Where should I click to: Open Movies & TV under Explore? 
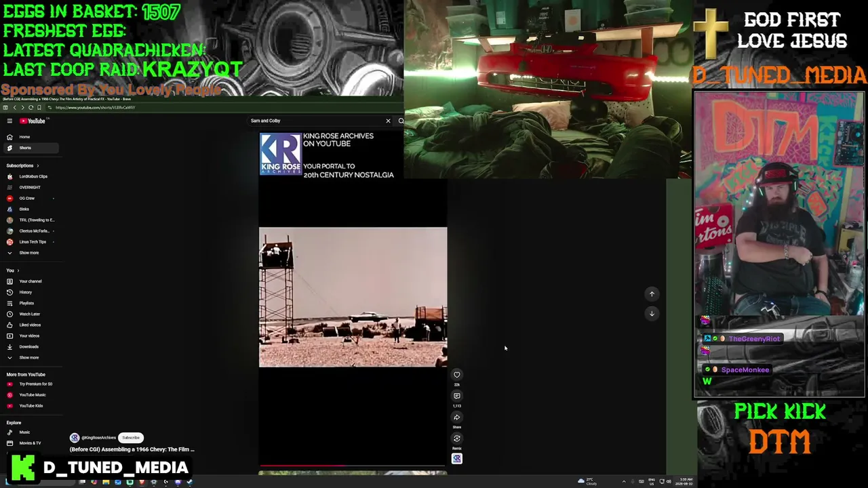(31, 443)
